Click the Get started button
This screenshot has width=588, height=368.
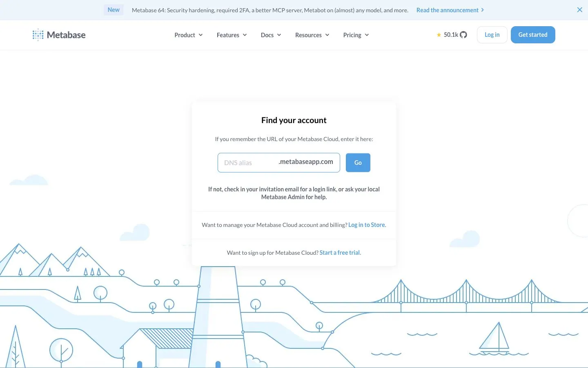click(x=533, y=35)
